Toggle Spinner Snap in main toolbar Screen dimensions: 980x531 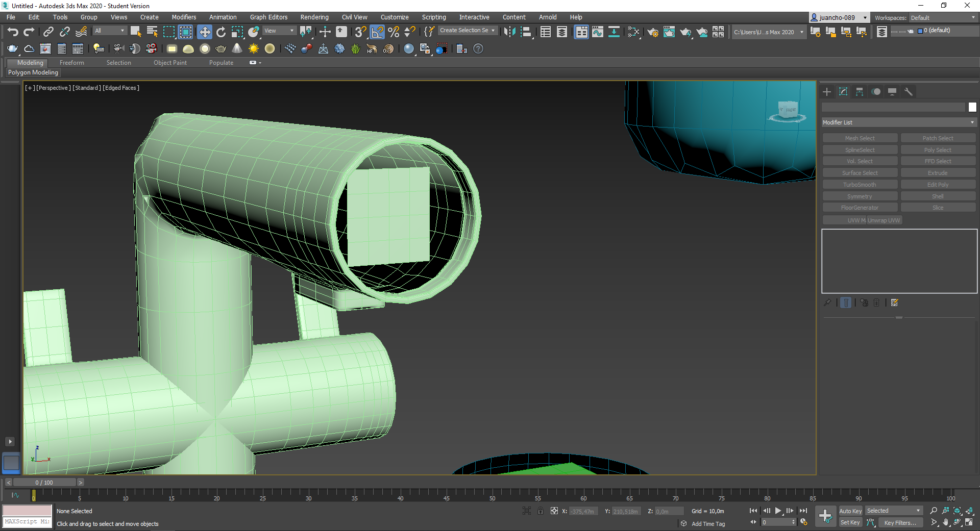tap(410, 32)
